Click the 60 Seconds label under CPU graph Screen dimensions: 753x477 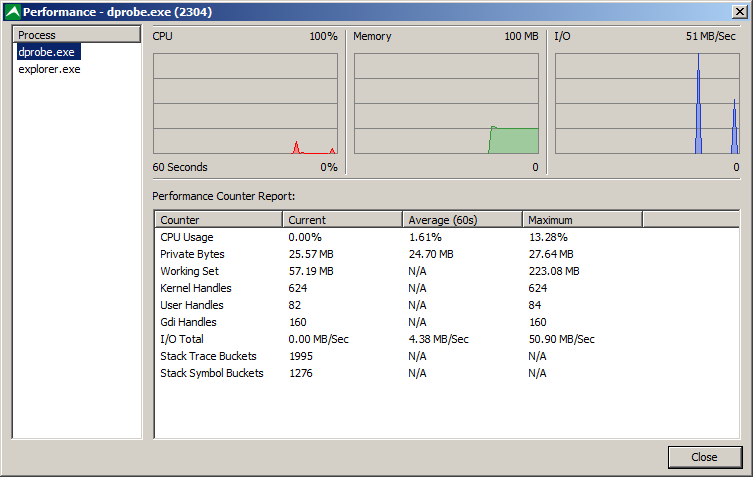point(180,167)
